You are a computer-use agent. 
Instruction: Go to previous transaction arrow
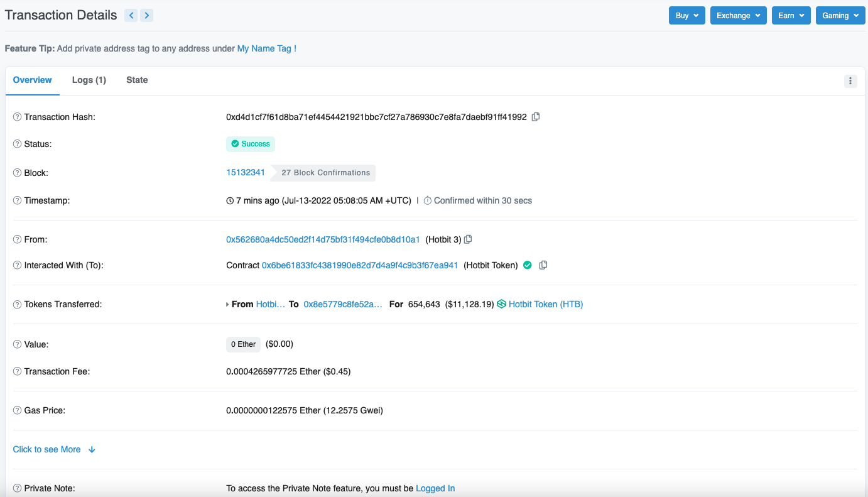[x=131, y=16]
